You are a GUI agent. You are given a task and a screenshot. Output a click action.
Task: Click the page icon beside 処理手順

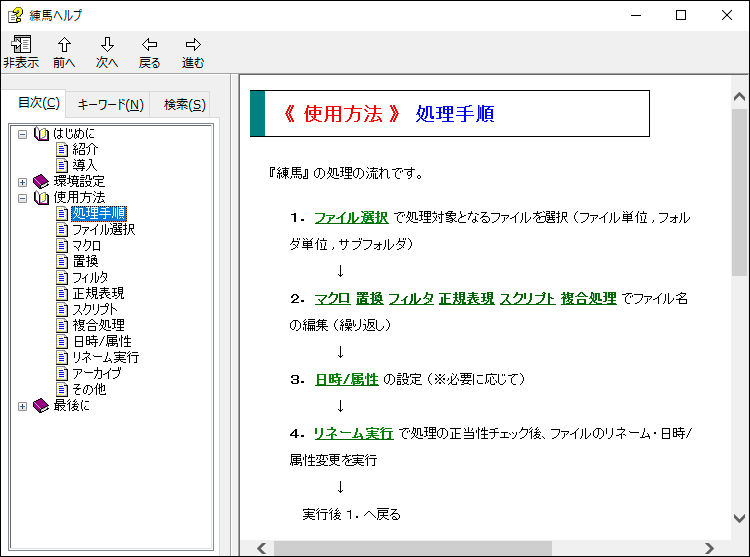coord(62,213)
